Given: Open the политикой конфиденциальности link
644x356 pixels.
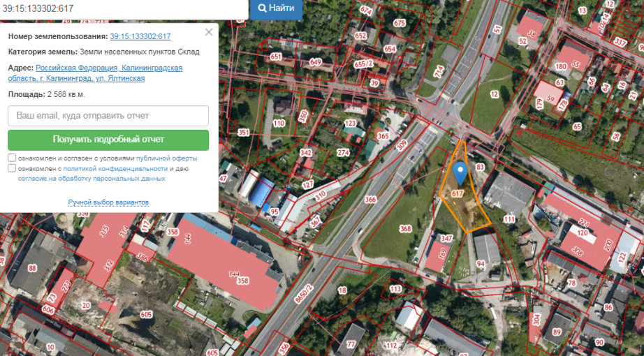Looking at the screenshot, I should pyautogui.click(x=115, y=169).
